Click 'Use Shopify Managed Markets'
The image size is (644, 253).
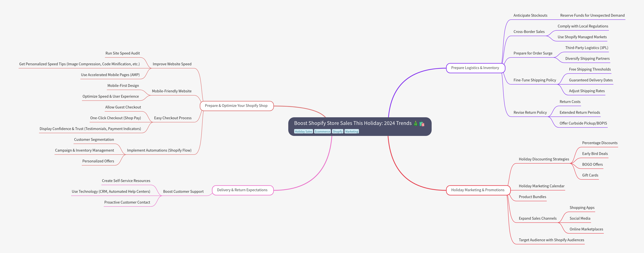[x=582, y=37]
